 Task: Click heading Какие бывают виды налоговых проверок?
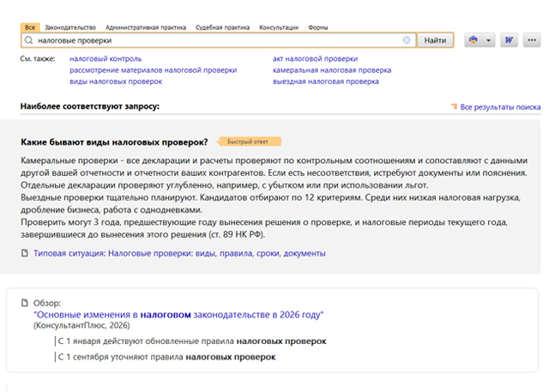click(114, 142)
